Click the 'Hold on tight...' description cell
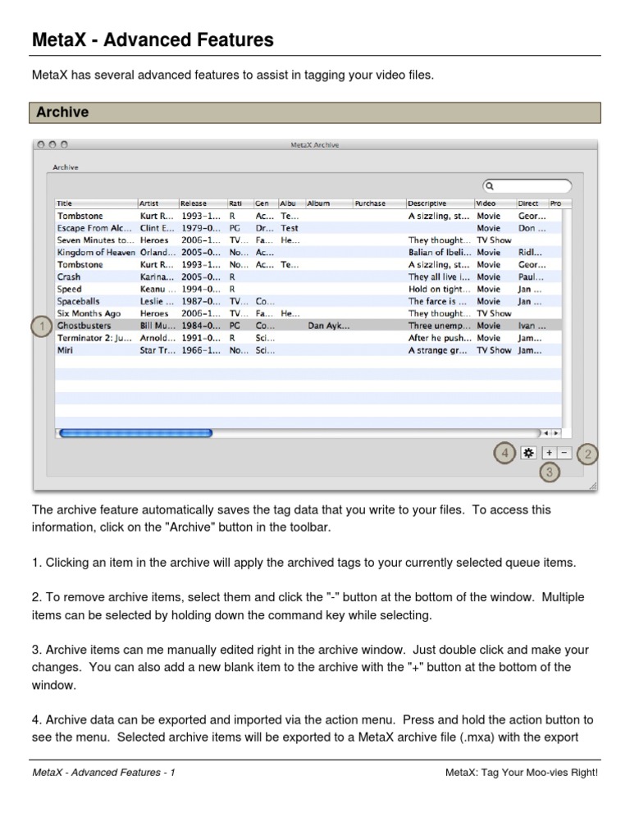Image resolution: width=630 pixels, height=840 pixels. 440,290
